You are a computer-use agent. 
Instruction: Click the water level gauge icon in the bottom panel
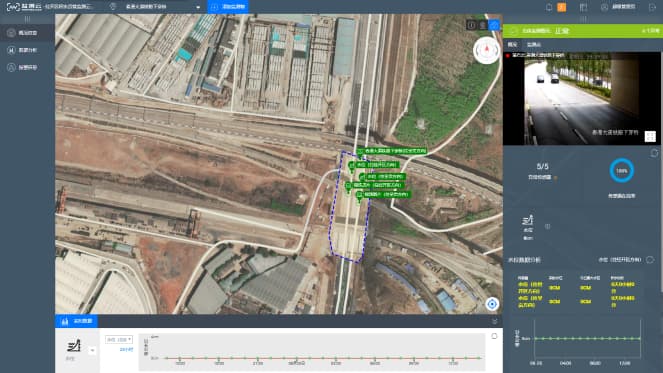tap(74, 346)
